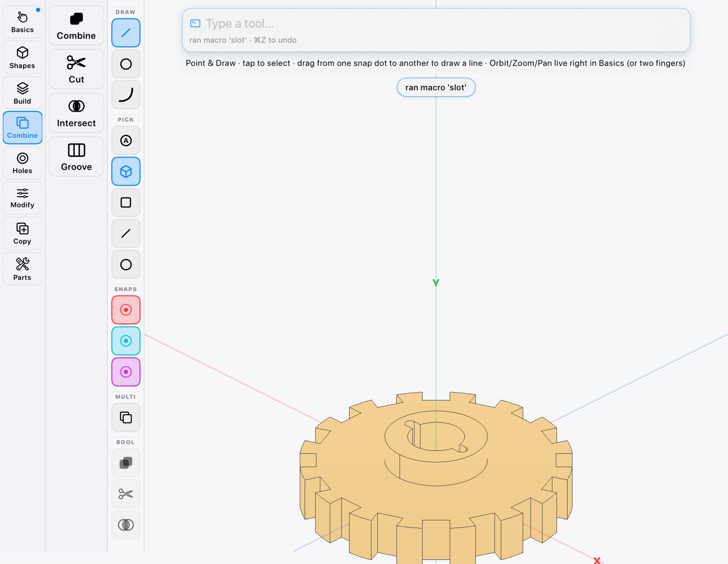Viewport: 728px width, 564px height.
Task: Choose the Groove tool
Action: 76,157
